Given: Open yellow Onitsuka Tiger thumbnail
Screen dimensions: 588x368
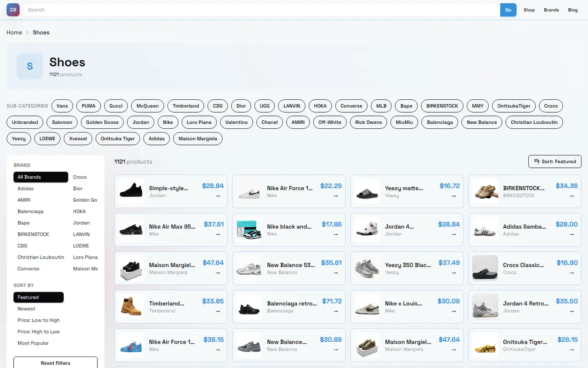Looking at the screenshot, I should pyautogui.click(x=485, y=345).
